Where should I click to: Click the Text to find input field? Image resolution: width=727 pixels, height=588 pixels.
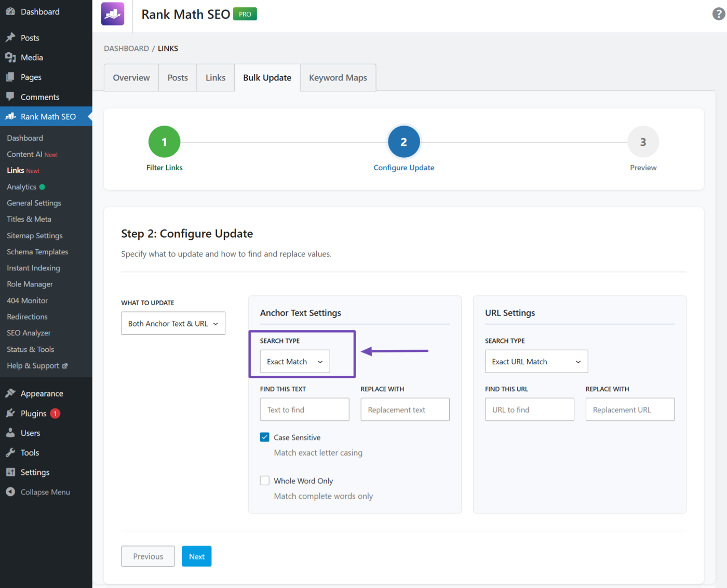click(x=304, y=409)
